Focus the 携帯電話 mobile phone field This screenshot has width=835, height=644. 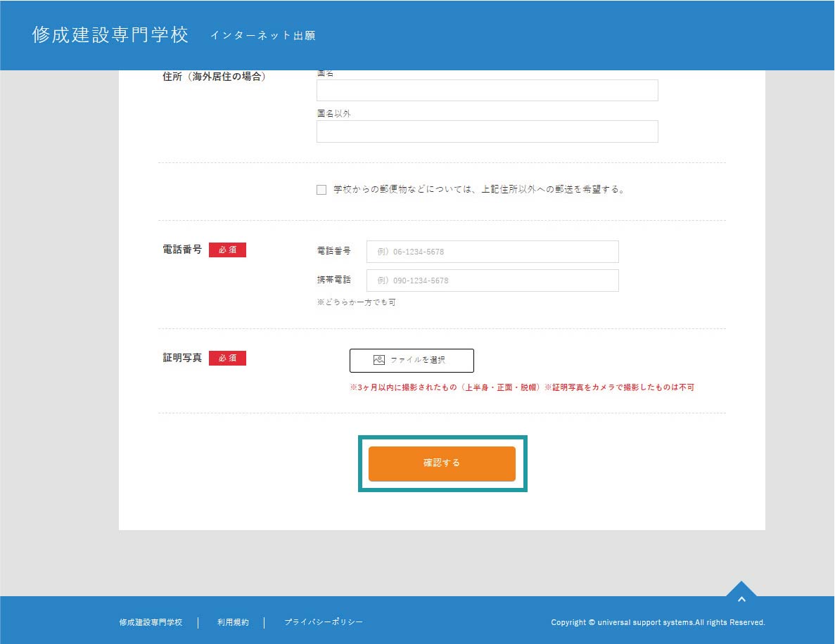coord(492,281)
